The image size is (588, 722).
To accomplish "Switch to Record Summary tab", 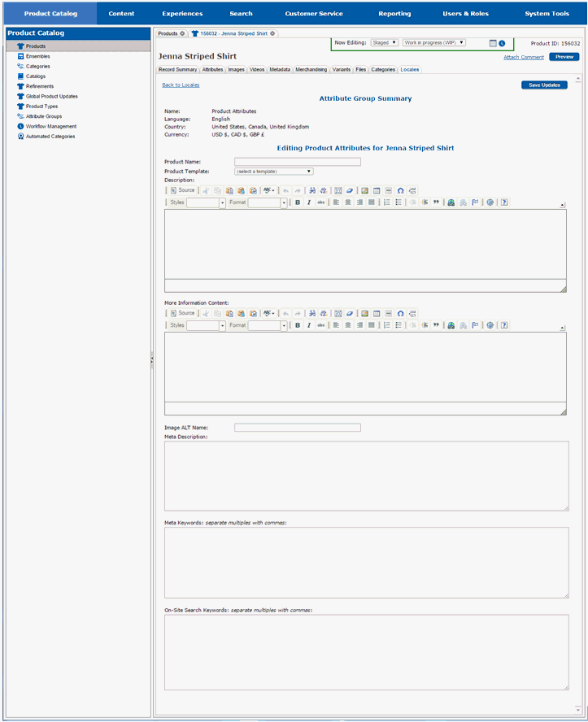I will pyautogui.click(x=177, y=70).
